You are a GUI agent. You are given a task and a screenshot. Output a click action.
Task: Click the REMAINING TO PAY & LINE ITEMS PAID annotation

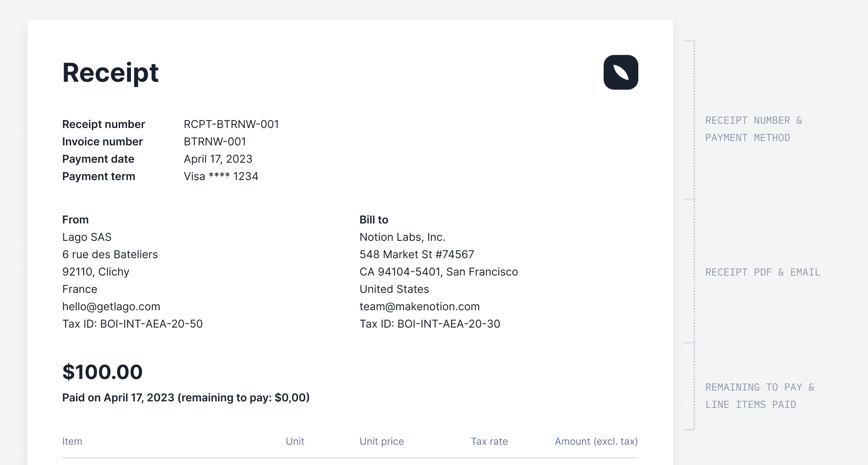[759, 396]
